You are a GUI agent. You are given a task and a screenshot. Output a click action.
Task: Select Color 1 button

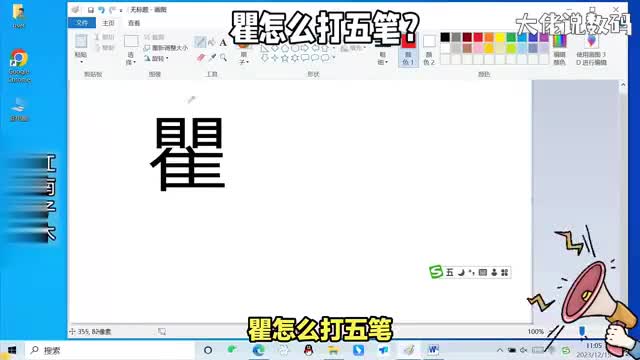click(x=408, y=50)
